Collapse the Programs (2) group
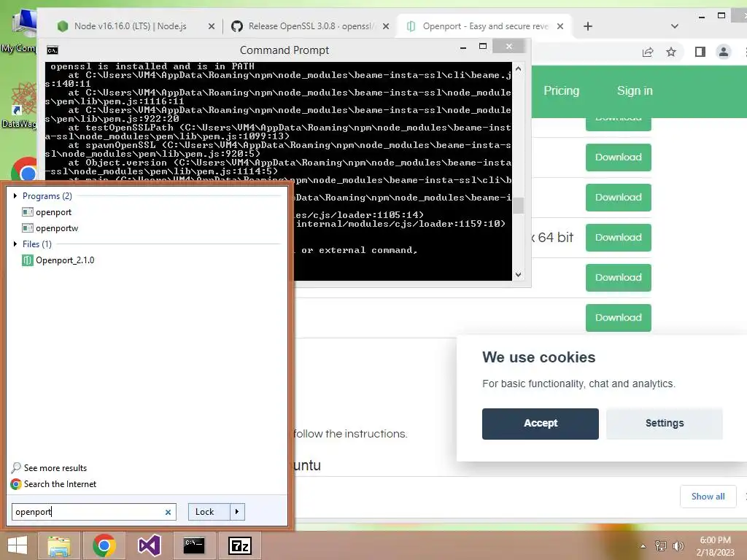747x560 pixels. tap(15, 195)
